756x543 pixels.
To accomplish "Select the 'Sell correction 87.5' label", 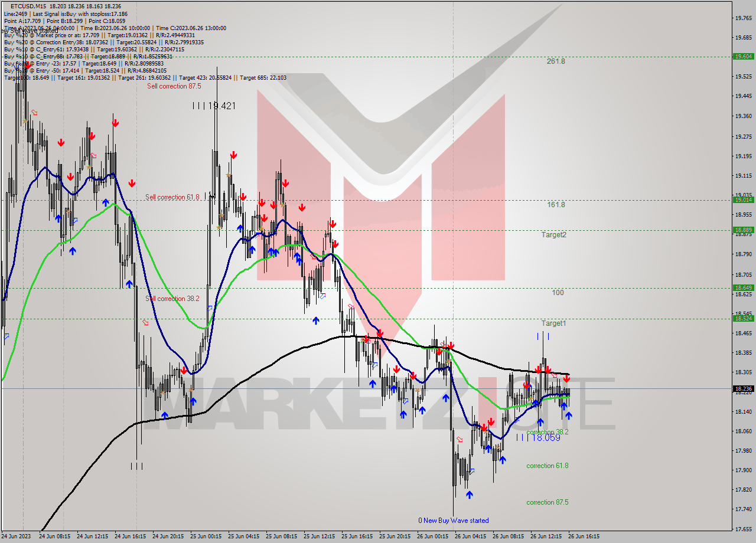I will (174, 86).
